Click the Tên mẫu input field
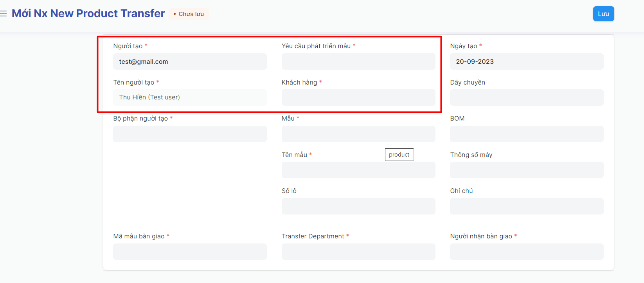Image resolution: width=644 pixels, height=283 pixels. point(358,170)
